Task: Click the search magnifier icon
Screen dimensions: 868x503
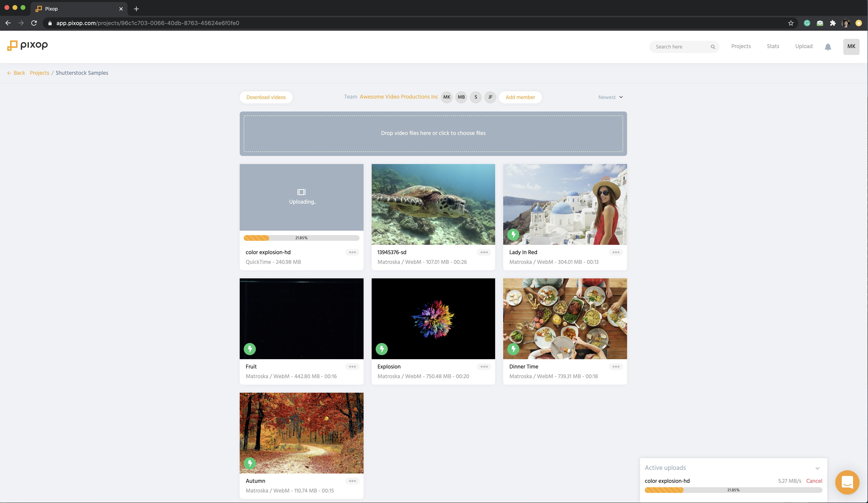Action: 713,47
